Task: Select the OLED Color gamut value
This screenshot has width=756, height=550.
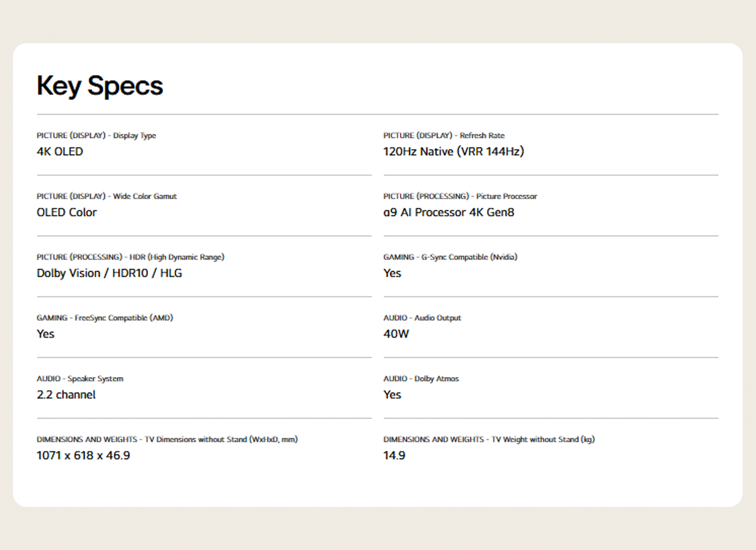Action: [66, 212]
